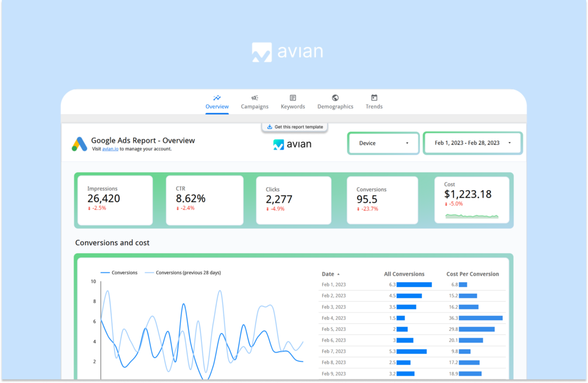Click the large avian logo at top
Image resolution: width=588 pixels, height=383 pixels.
287,51
